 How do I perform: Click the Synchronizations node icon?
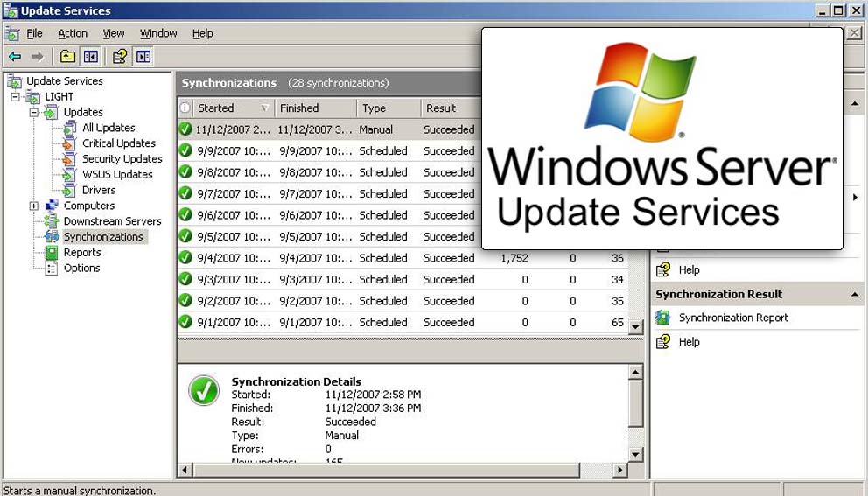click(x=52, y=236)
